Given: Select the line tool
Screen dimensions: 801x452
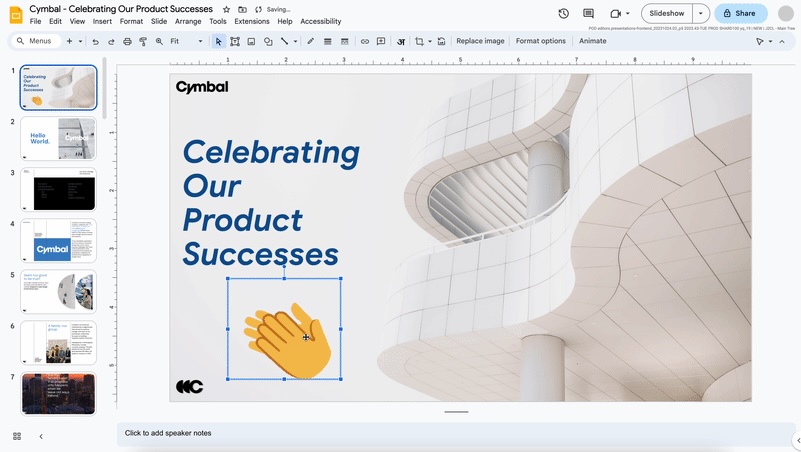Looking at the screenshot, I should pyautogui.click(x=284, y=41).
